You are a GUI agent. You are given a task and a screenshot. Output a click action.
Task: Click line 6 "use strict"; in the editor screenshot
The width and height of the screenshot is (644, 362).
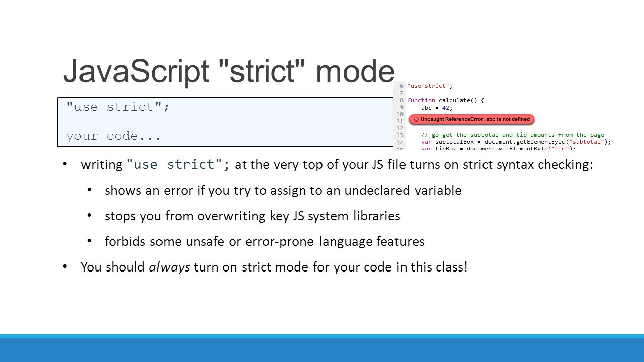point(430,86)
